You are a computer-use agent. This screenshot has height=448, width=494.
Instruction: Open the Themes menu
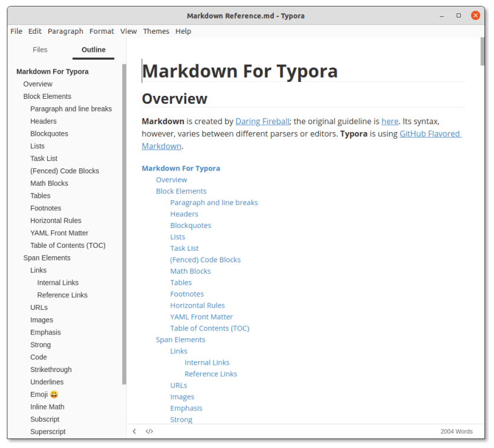pyautogui.click(x=156, y=31)
